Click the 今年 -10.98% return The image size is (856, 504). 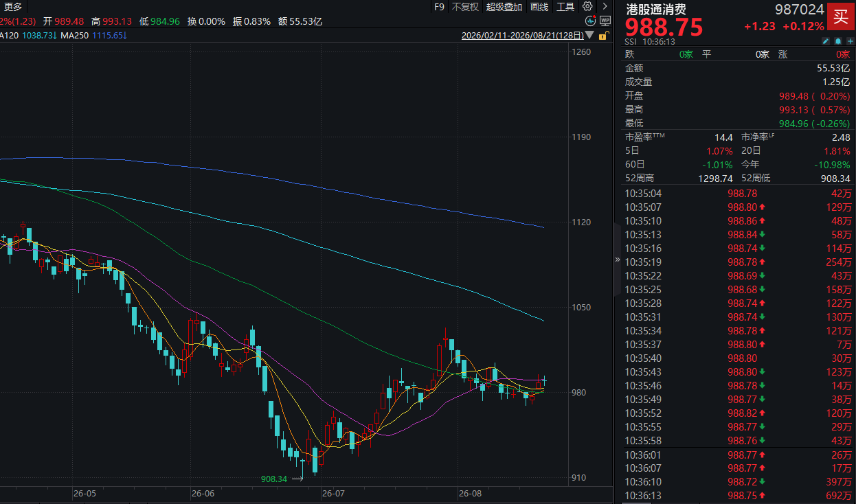point(832,164)
